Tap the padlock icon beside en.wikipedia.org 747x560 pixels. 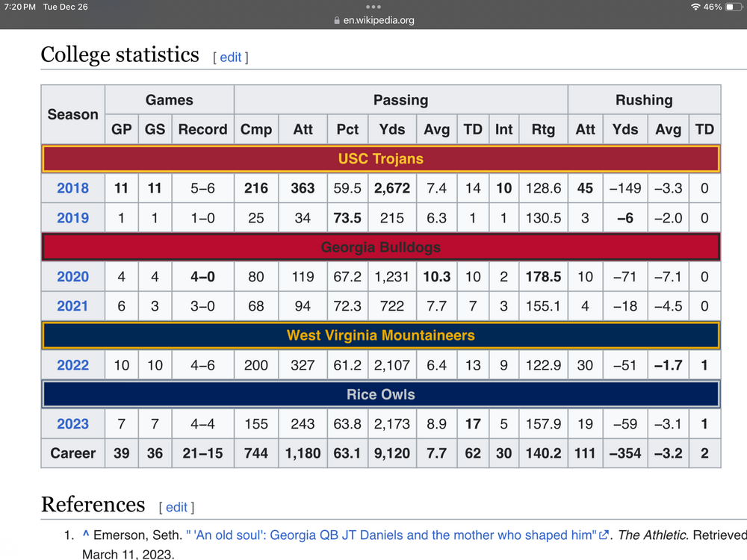[x=337, y=21]
